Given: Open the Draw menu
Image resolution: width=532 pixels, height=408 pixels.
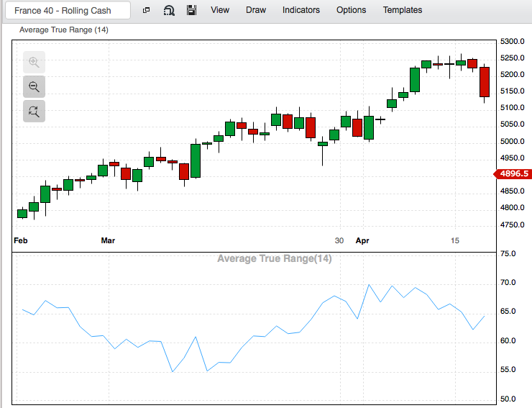Looking at the screenshot, I should [256, 10].
